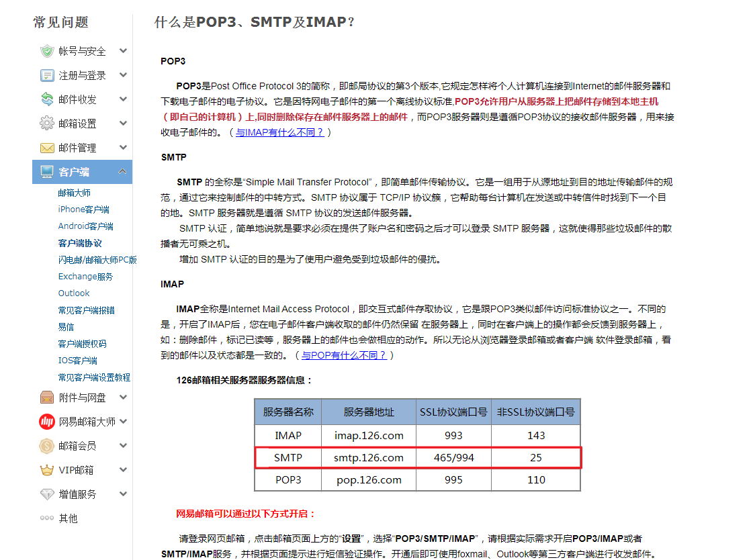Expand the 附件与网盘 section chevron
The width and height of the screenshot is (755, 560).
click(x=124, y=398)
